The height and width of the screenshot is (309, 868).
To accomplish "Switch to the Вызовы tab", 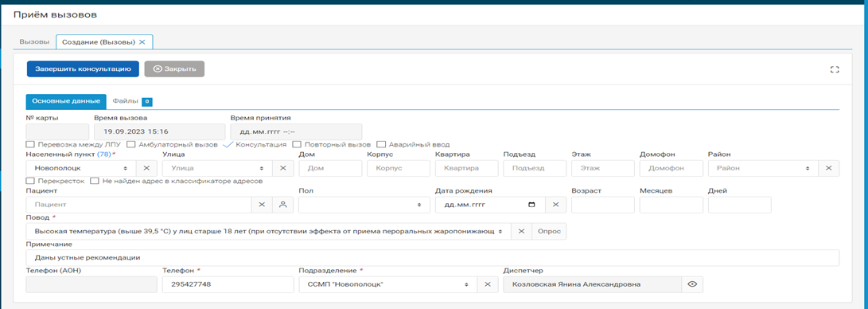I will [34, 42].
